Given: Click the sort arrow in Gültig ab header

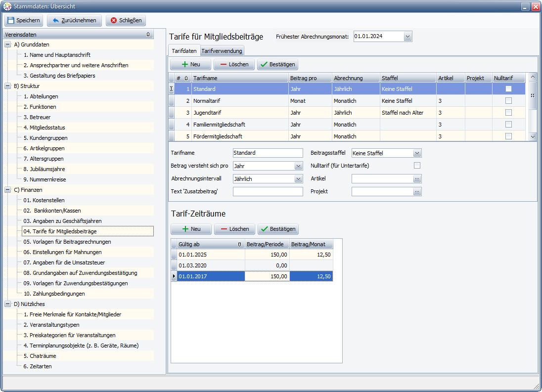Looking at the screenshot, I should pos(239,244).
